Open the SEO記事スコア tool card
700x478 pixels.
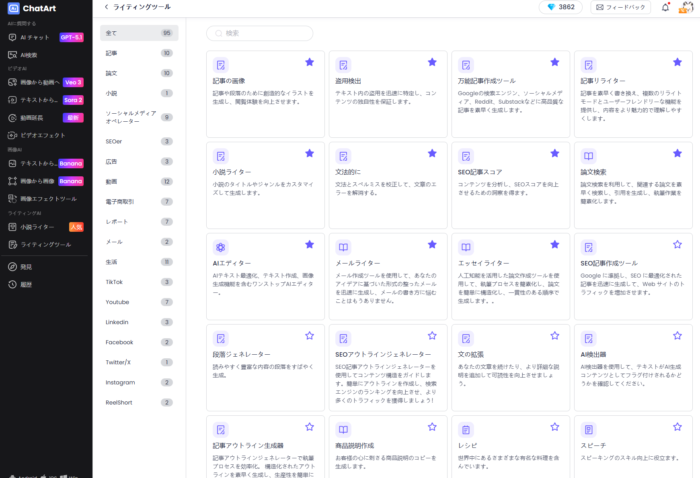pos(511,185)
